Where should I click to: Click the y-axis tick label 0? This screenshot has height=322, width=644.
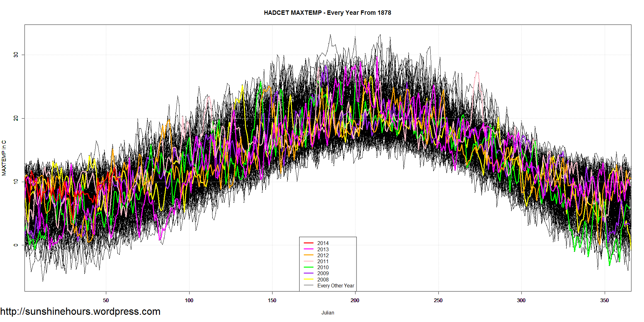point(16,245)
